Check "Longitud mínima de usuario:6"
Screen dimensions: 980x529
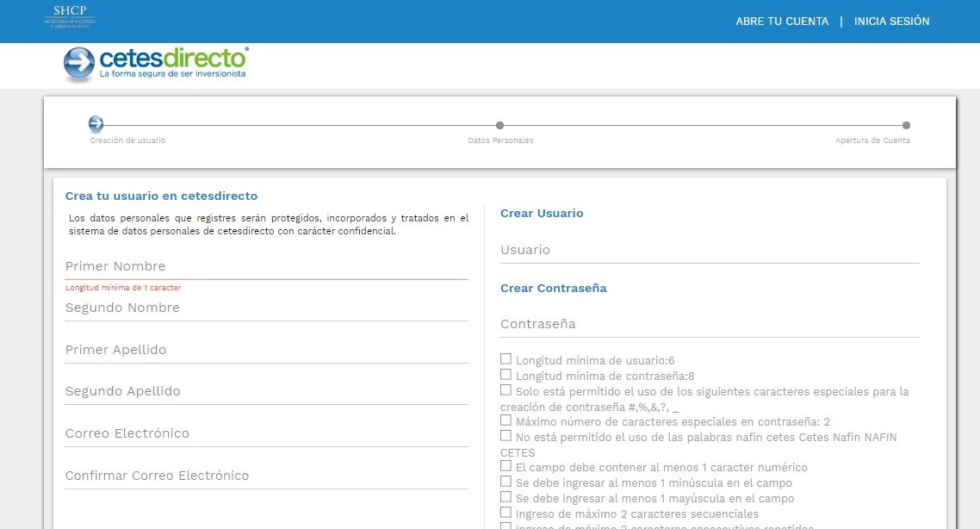click(506, 358)
